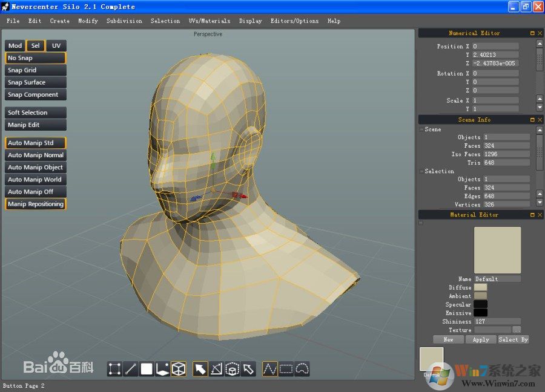The width and height of the screenshot is (545, 392).
Task: Click the Apply material button
Action: click(481, 339)
